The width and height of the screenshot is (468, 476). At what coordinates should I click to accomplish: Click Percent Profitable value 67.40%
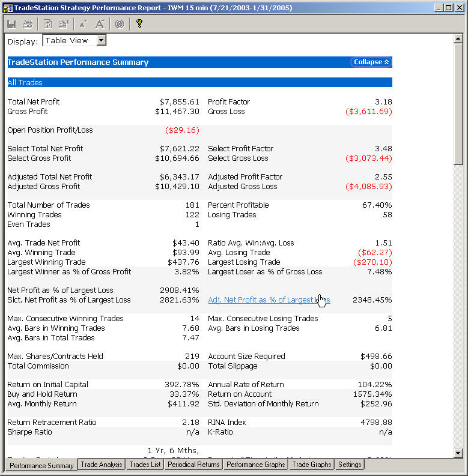coord(377,205)
